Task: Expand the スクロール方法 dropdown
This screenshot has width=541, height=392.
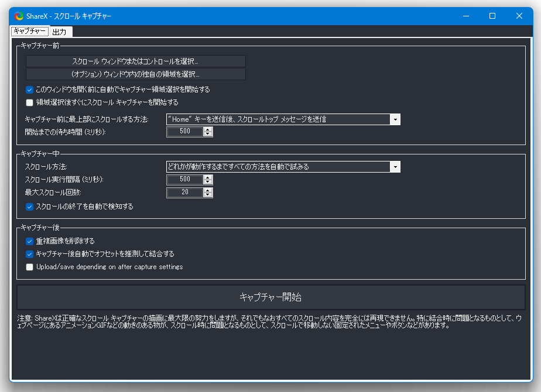Action: [x=283, y=167]
